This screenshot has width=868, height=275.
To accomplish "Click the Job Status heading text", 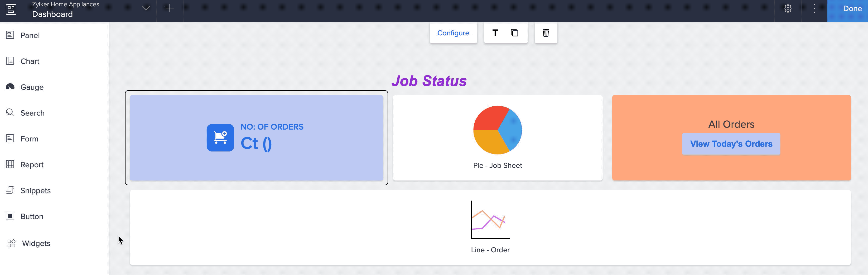I will 429,81.
